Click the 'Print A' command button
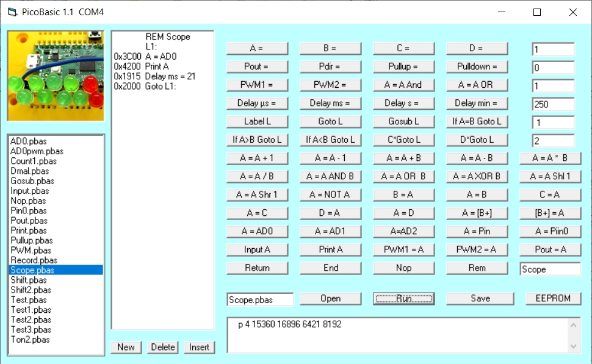Screen dimensions: 592x364 330,249
